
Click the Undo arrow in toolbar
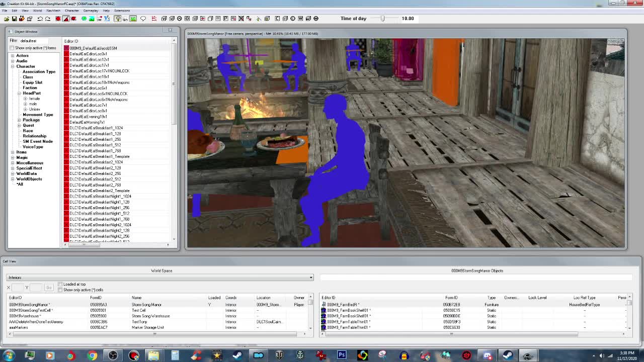pos(40,19)
